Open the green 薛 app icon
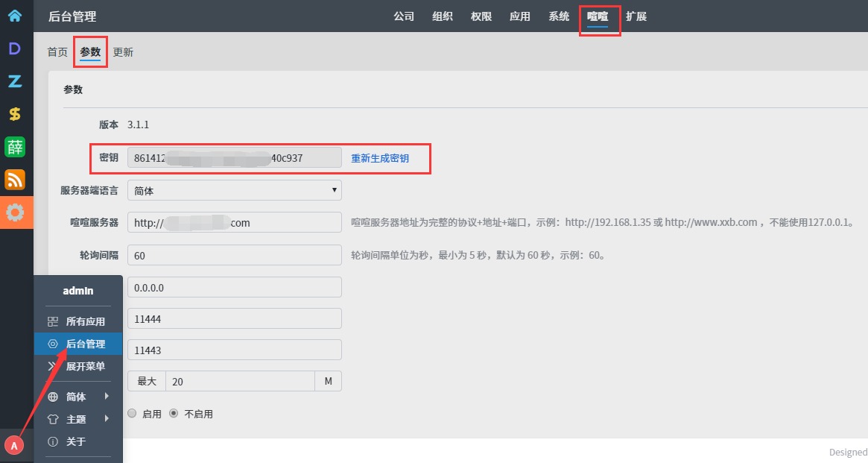 click(15, 147)
